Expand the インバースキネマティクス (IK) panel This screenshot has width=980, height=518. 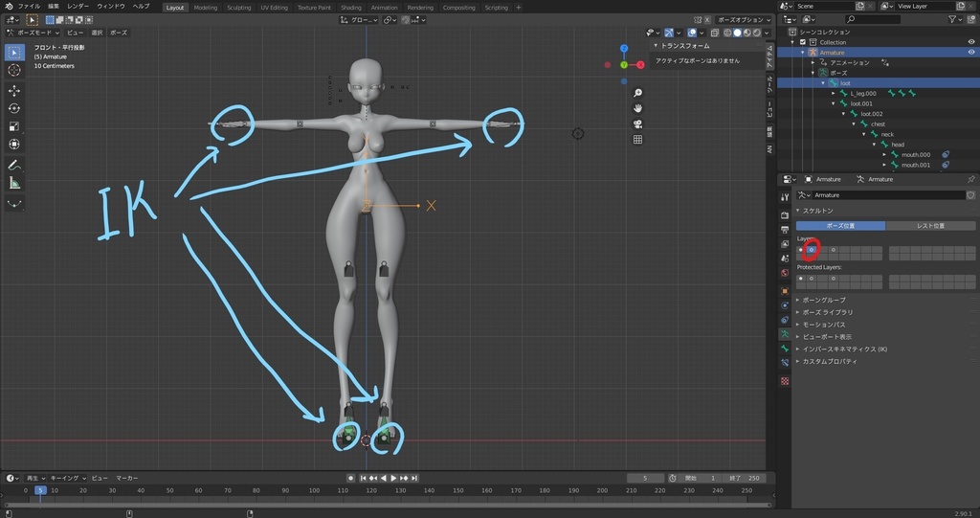point(844,349)
